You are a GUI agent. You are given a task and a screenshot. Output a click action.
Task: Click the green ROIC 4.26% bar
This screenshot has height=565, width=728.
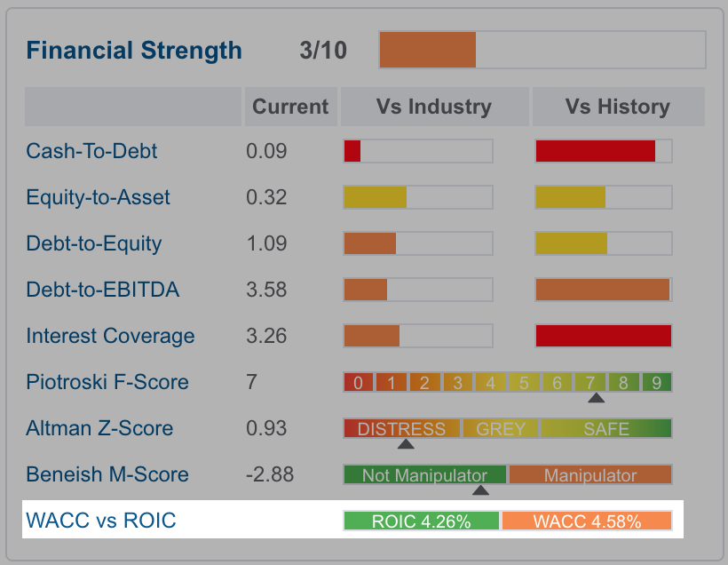(422, 521)
